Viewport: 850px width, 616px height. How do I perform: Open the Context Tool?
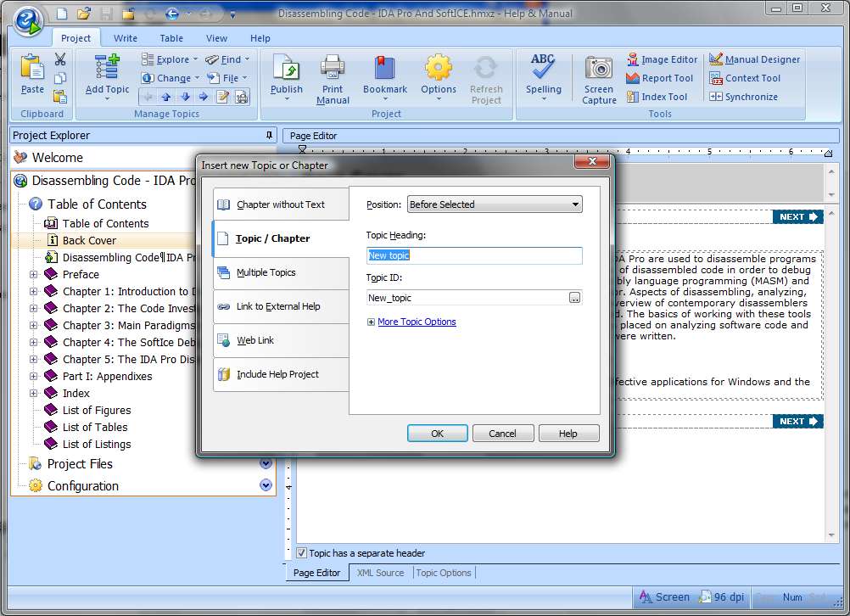(x=744, y=78)
